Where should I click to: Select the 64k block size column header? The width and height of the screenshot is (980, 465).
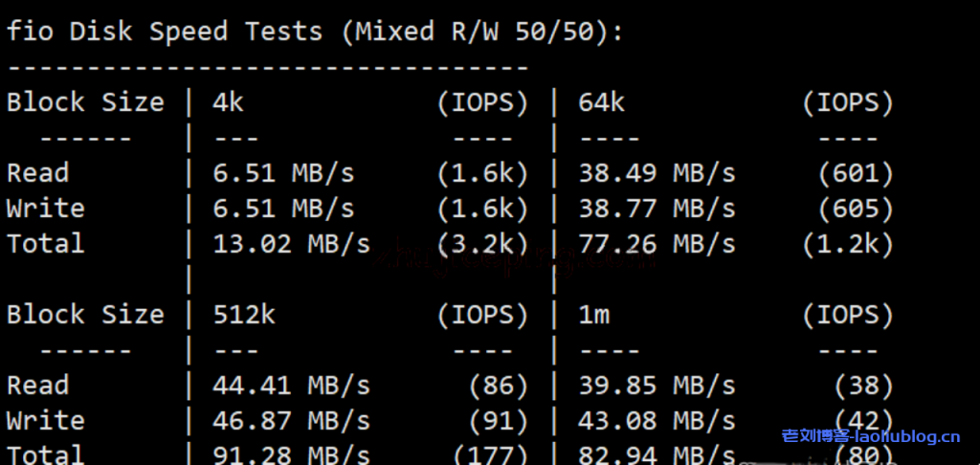601,102
